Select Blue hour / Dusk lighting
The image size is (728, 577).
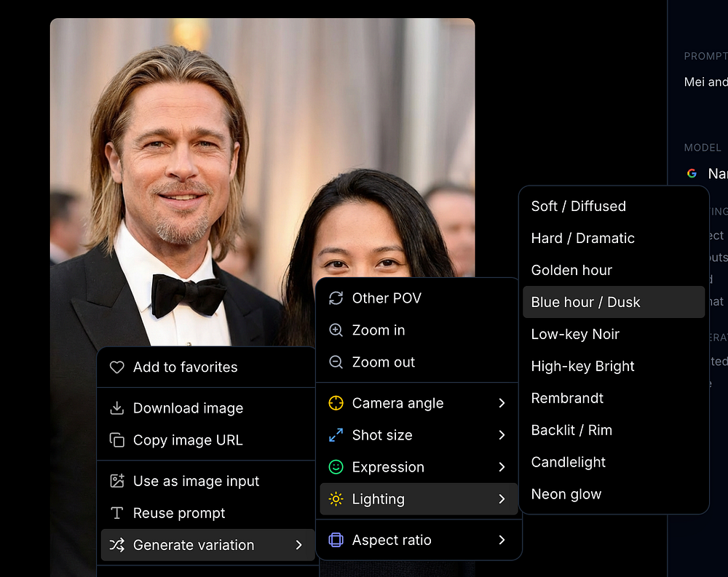click(x=614, y=302)
